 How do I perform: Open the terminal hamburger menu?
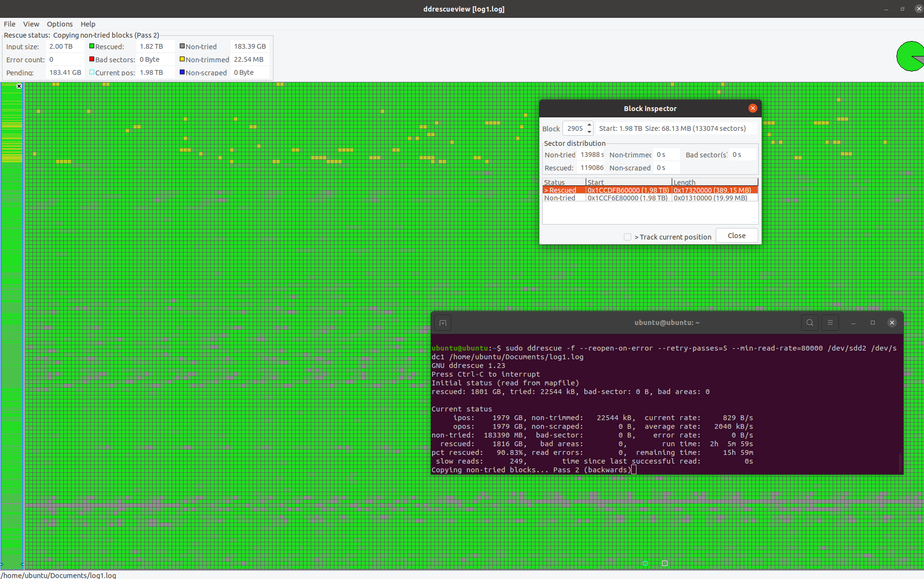(x=830, y=323)
